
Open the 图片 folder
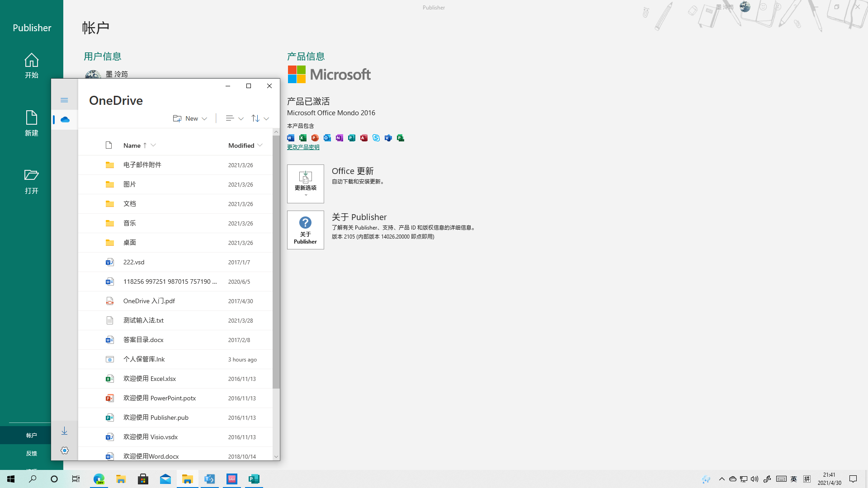pos(175,184)
